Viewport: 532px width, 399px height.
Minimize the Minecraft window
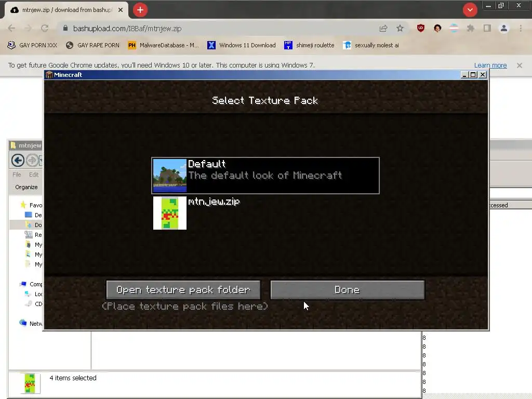(464, 75)
